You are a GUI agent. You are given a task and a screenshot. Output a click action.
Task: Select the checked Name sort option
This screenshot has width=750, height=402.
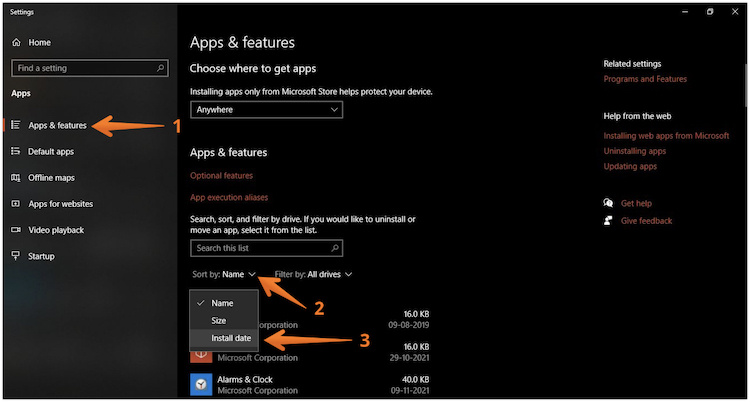(x=222, y=302)
